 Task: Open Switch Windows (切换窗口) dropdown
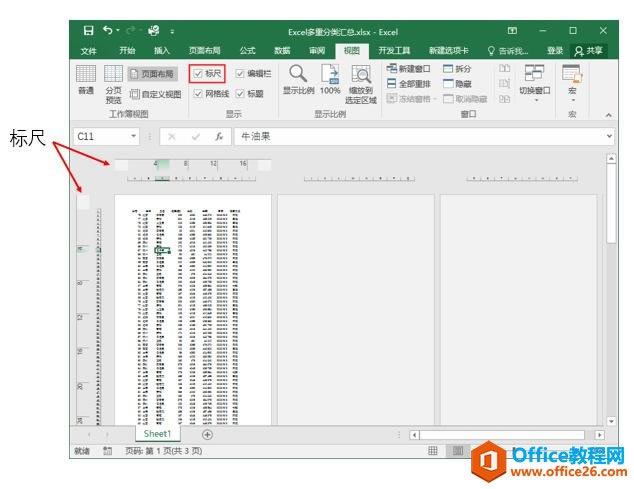(x=535, y=83)
